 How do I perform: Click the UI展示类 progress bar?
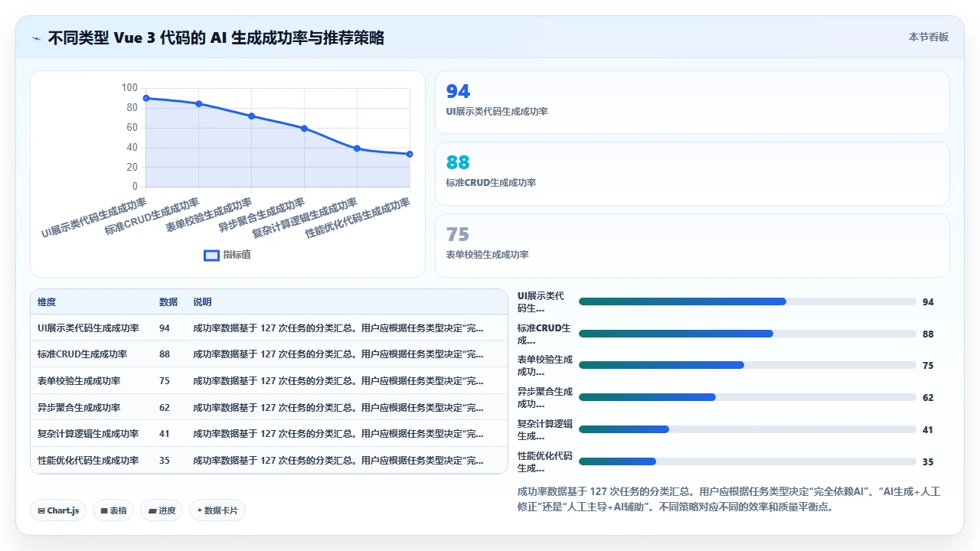click(747, 302)
